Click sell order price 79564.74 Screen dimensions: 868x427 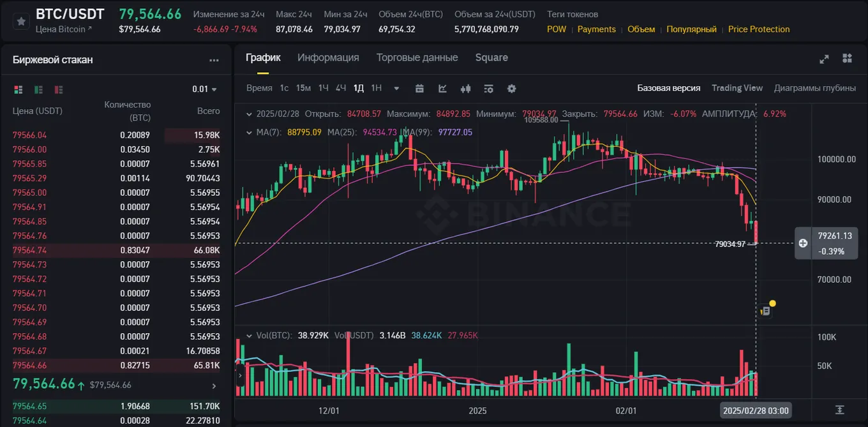(29, 250)
